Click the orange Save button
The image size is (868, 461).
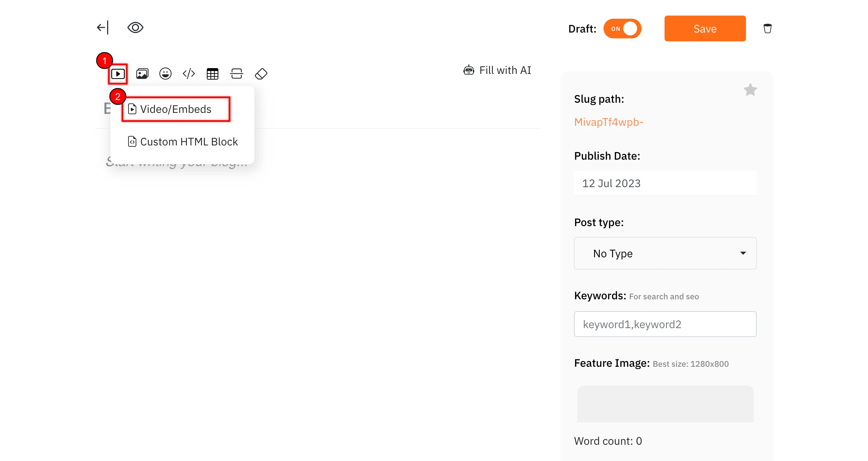tap(705, 28)
